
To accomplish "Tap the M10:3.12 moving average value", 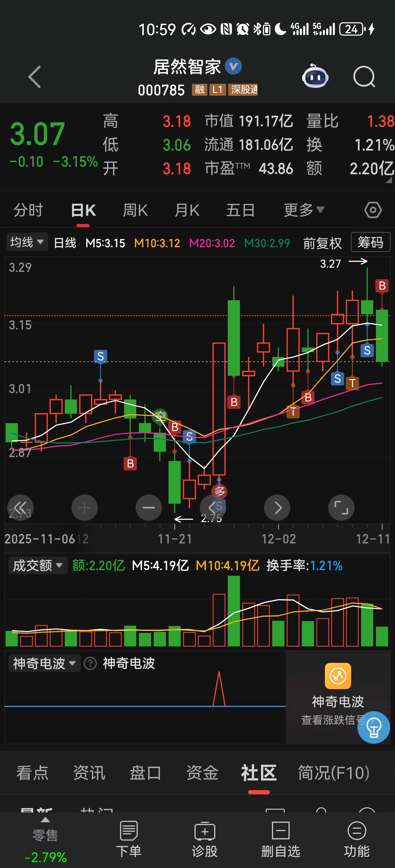I will (157, 243).
